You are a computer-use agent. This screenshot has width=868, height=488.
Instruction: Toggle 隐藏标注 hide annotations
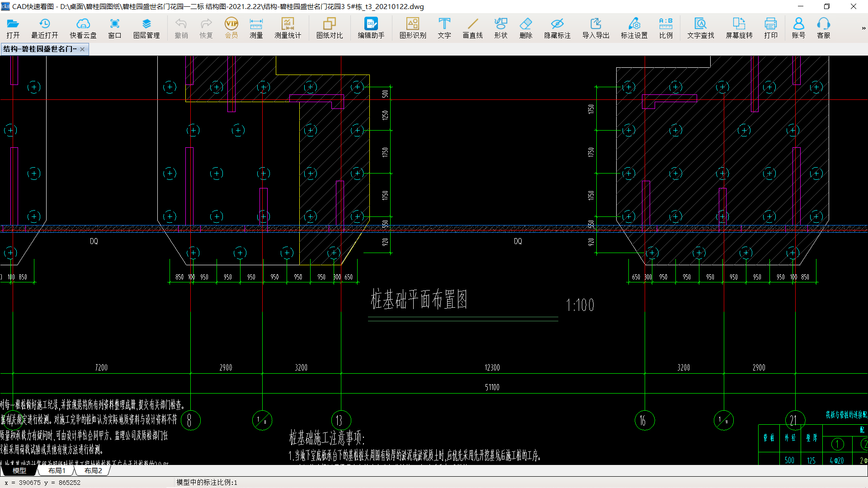point(557,28)
